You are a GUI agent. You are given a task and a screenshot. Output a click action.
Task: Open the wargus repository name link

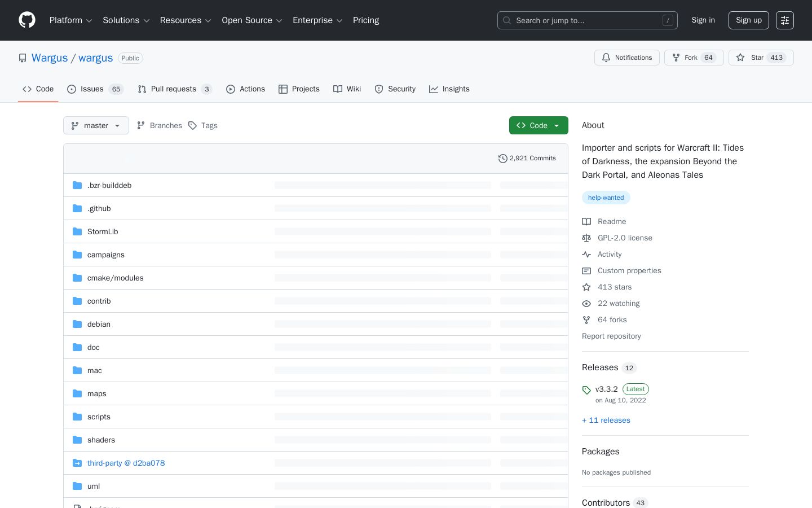click(x=96, y=58)
